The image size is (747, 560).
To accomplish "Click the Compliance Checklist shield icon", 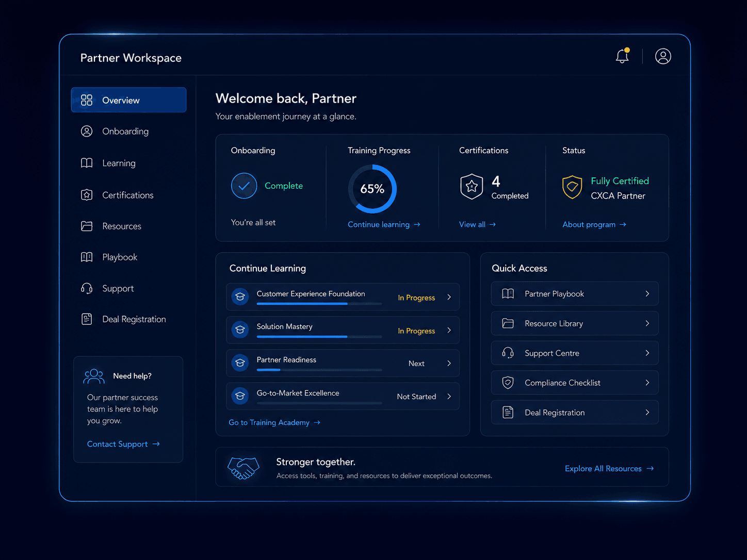I will click(x=508, y=383).
